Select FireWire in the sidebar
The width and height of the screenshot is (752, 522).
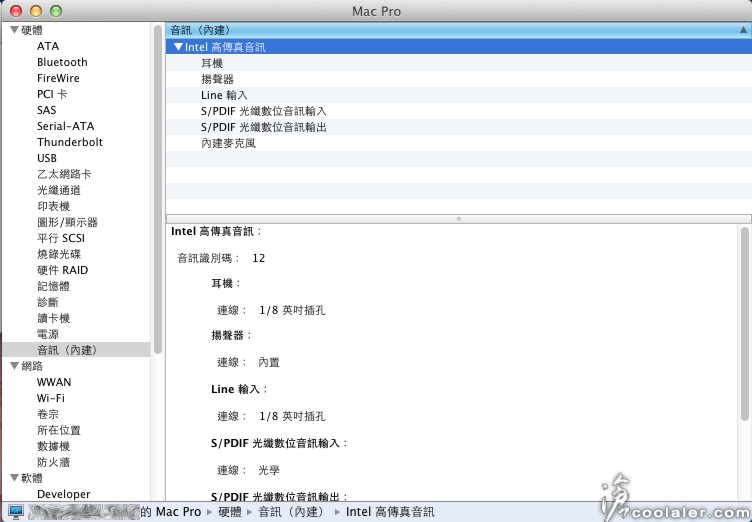[58, 78]
